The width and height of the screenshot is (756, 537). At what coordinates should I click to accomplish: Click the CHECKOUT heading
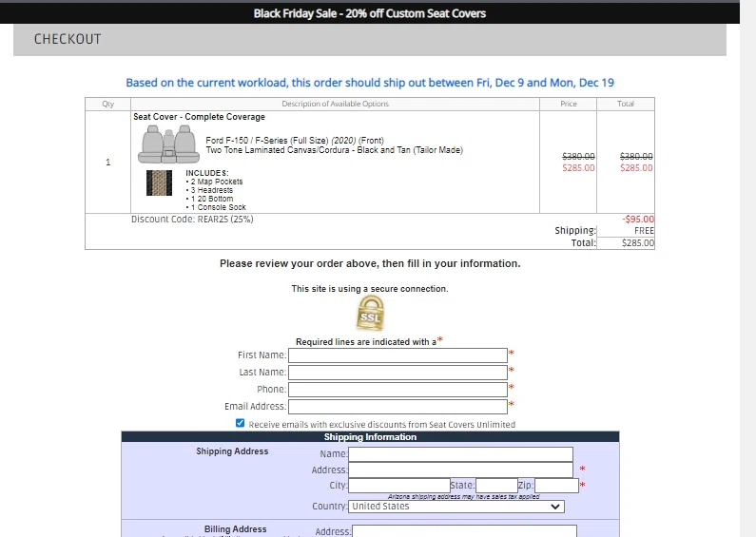click(x=68, y=39)
